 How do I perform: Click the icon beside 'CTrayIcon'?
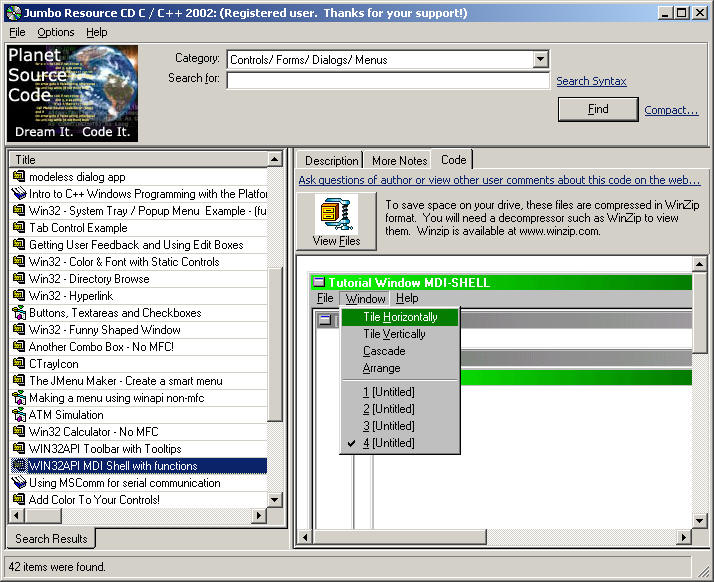[19, 363]
